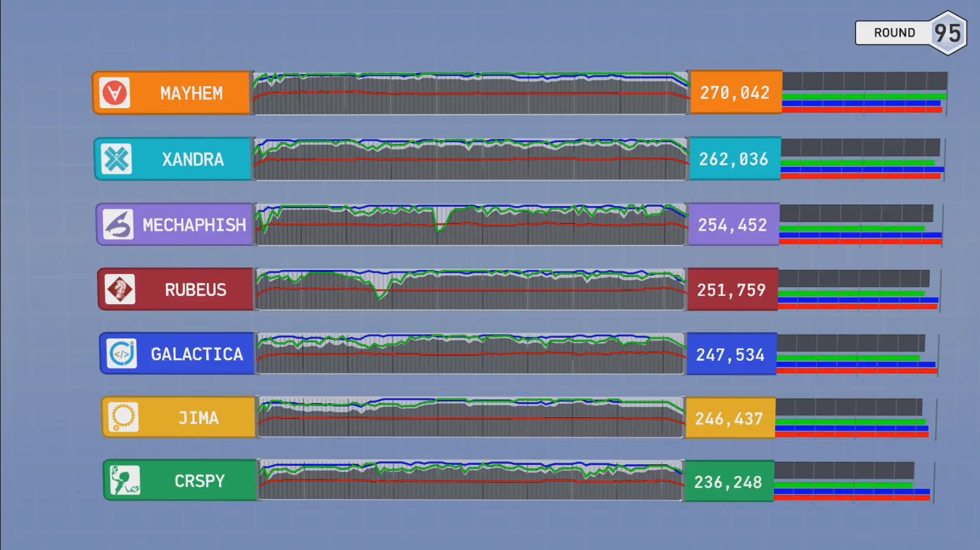Click Galactica's score 247,534
Image resolution: width=980 pixels, height=550 pixels.
730,355
